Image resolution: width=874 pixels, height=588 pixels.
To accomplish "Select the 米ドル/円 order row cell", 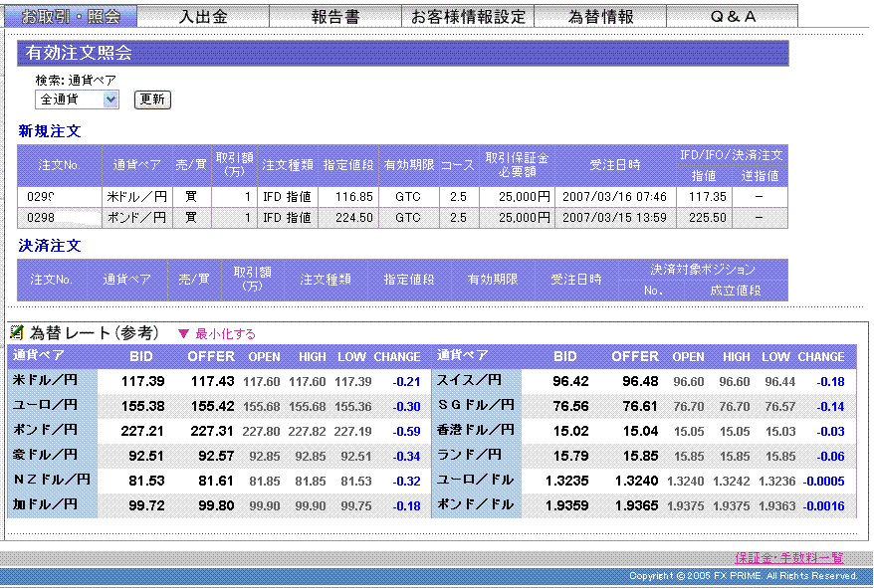I will (136, 197).
